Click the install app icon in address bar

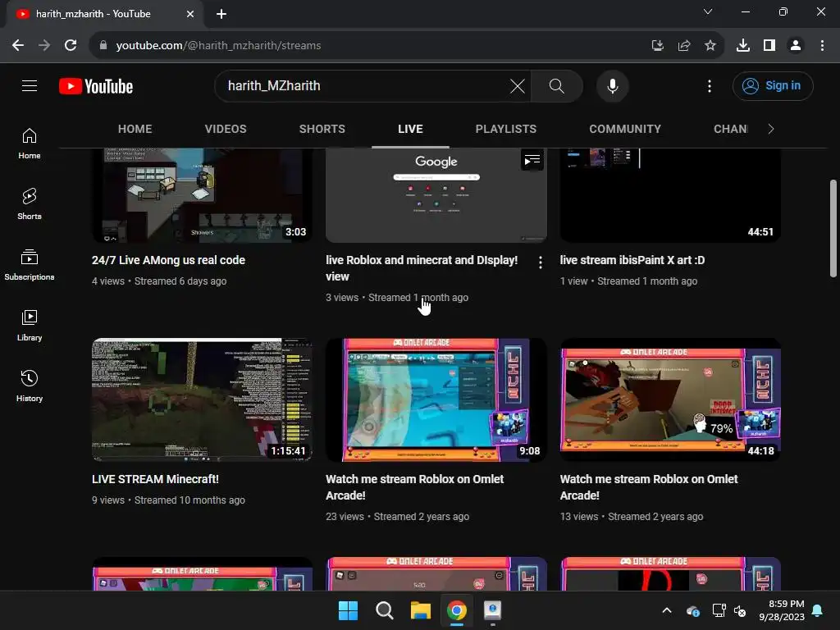pos(657,46)
